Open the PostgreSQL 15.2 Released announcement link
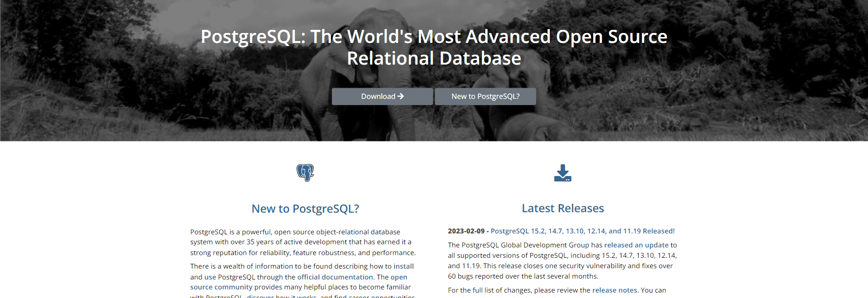Screen dimensions: 868x298 [583, 231]
